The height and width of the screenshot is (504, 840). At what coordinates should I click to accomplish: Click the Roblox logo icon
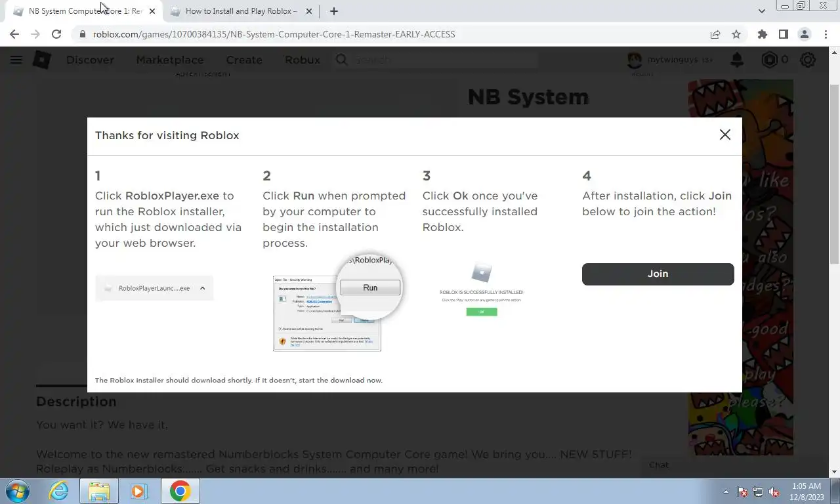click(x=42, y=60)
